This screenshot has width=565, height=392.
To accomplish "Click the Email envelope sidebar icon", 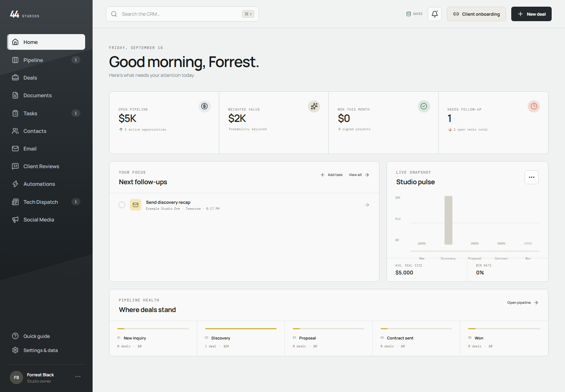I will 15,149.
